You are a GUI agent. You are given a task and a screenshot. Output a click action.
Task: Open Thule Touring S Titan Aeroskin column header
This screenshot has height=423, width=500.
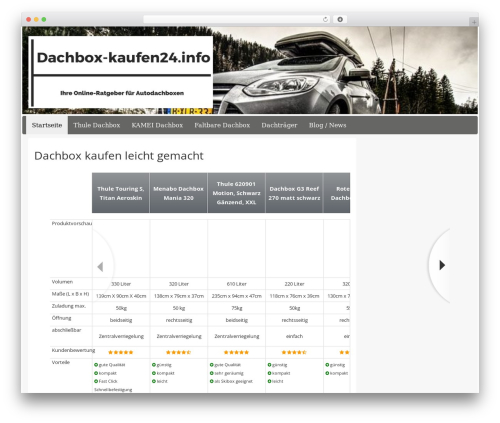(121, 193)
